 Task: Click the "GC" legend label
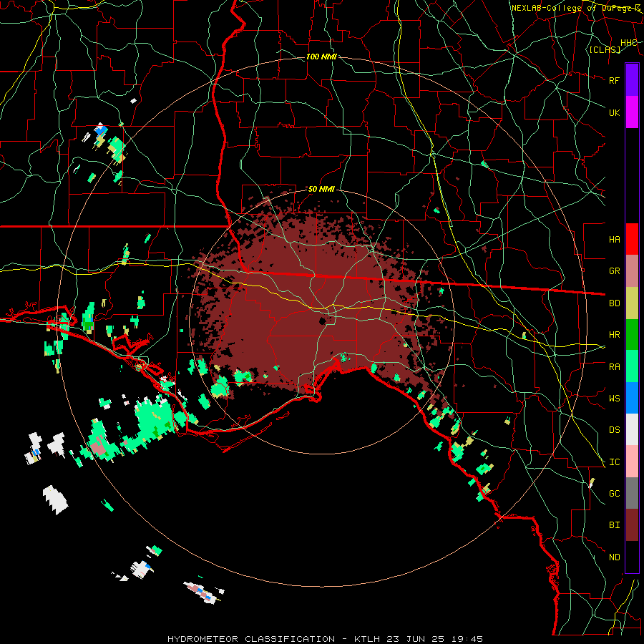(x=614, y=493)
